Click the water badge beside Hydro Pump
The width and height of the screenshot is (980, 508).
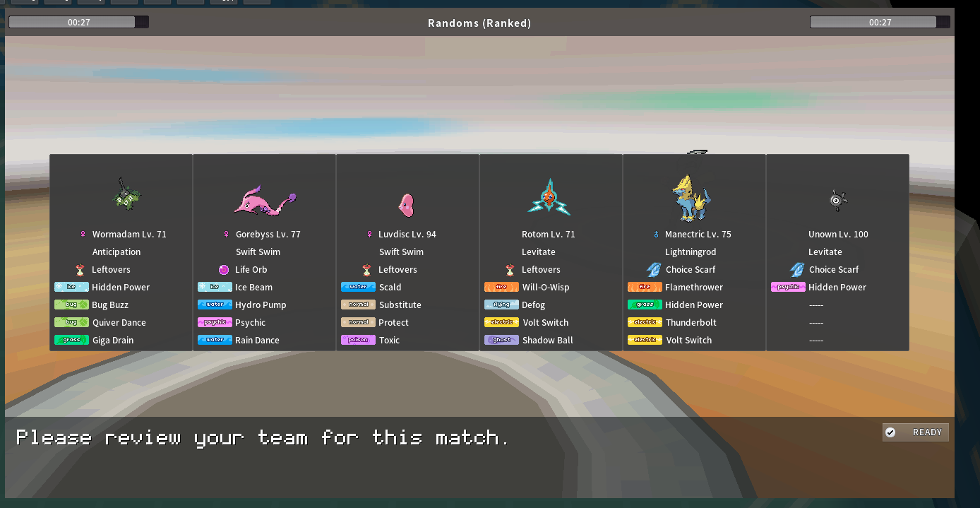coord(215,305)
